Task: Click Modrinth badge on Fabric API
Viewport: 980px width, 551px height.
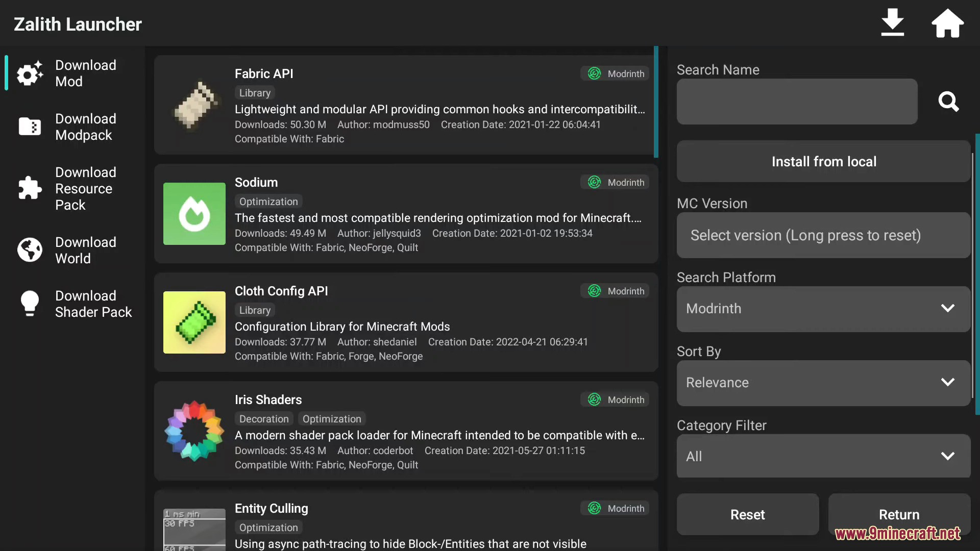Action: (615, 73)
